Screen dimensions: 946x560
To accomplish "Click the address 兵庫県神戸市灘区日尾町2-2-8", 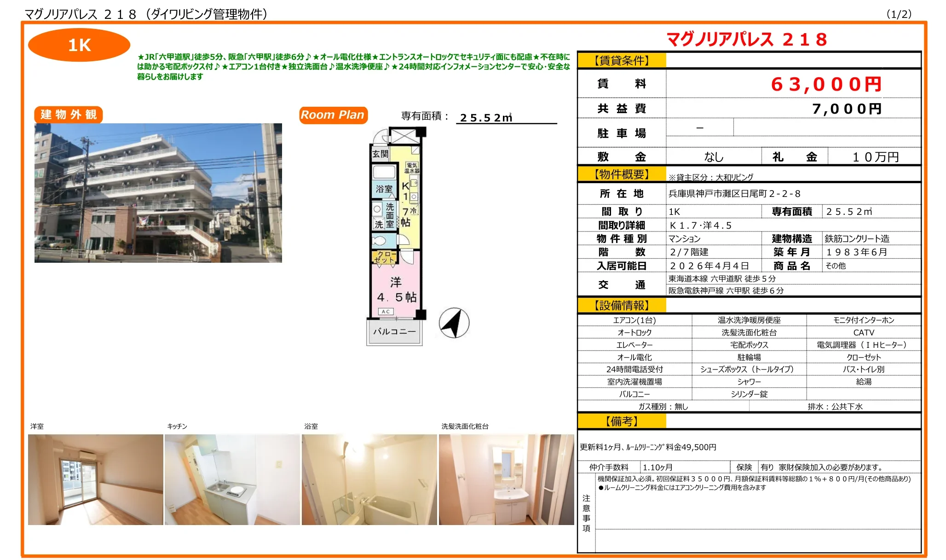I will click(734, 194).
